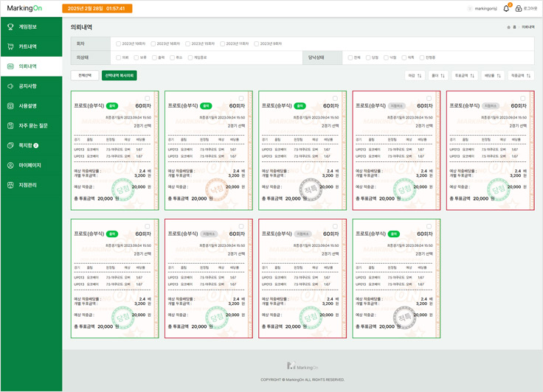Click the megaphone icon for 공지사항
543x392 pixels.
point(11,86)
